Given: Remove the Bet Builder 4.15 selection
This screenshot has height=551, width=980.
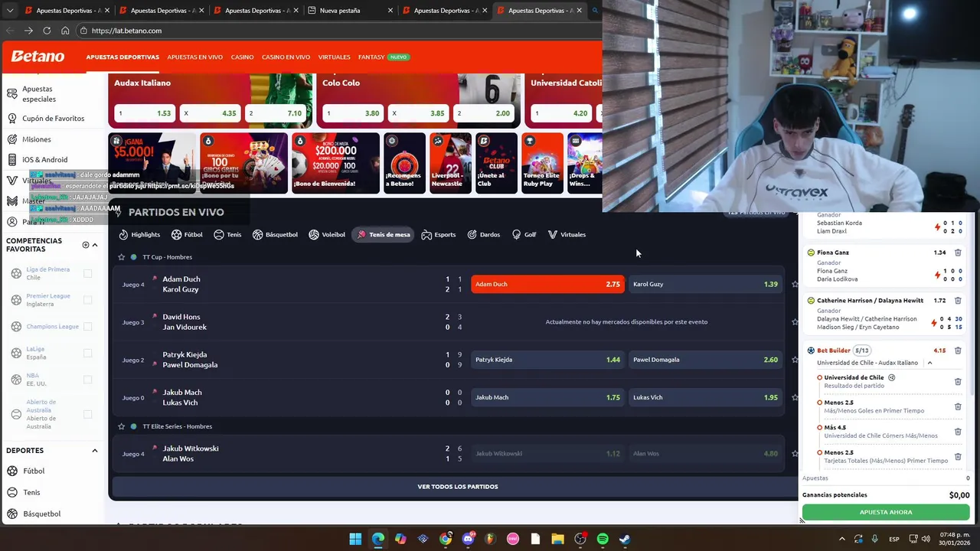Looking at the screenshot, I should point(958,350).
